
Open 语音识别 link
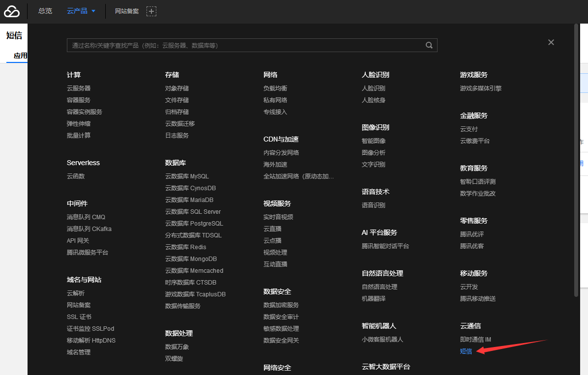point(374,205)
